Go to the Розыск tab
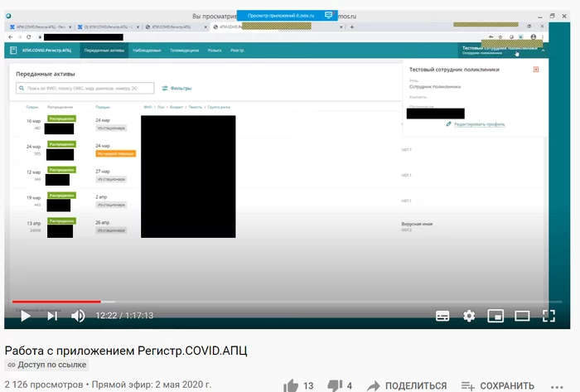 click(215, 51)
